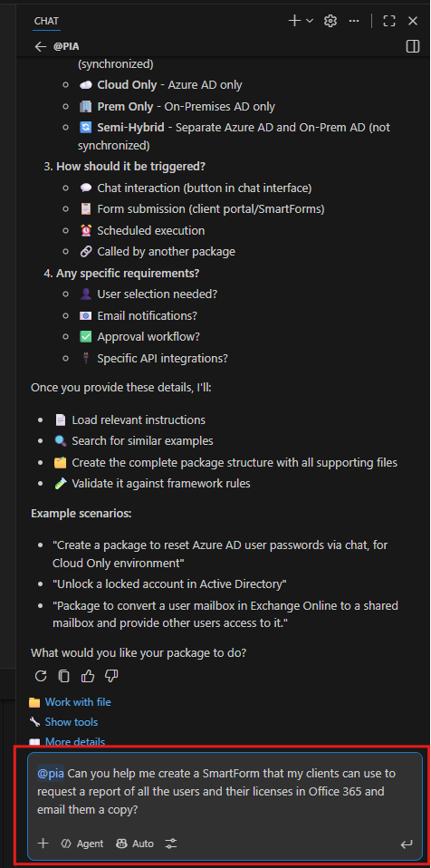431x868 pixels.
Task: Go back using the left arrow
Action: (41, 47)
